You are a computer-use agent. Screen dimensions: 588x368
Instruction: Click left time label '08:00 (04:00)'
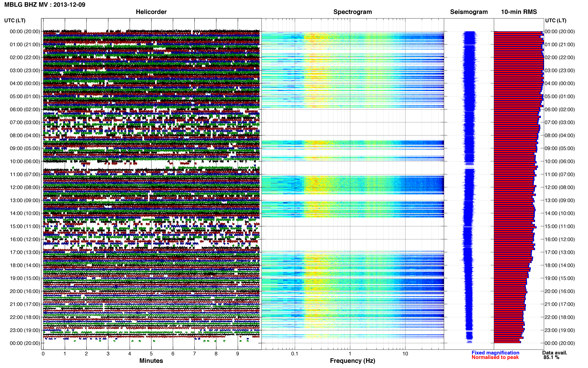click(25, 135)
